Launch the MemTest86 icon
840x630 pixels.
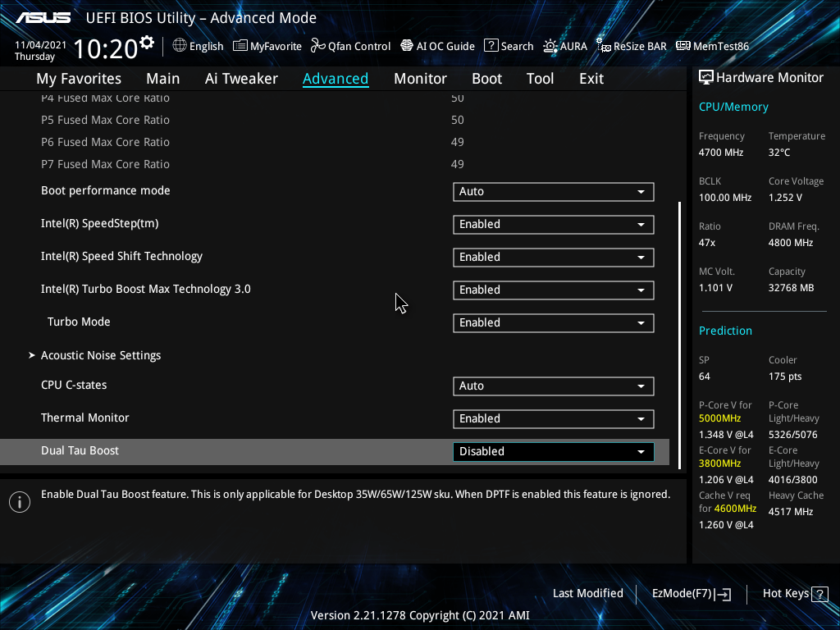click(x=683, y=46)
